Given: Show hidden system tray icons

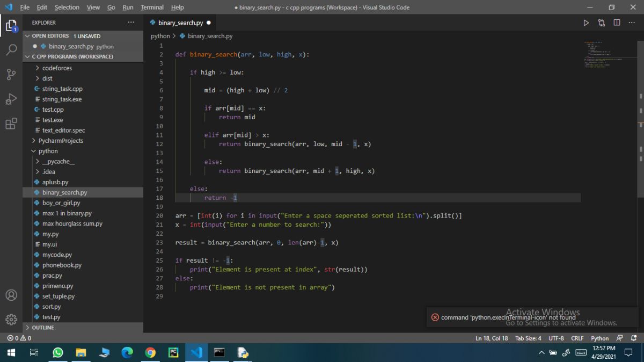Looking at the screenshot, I should 541,352.
